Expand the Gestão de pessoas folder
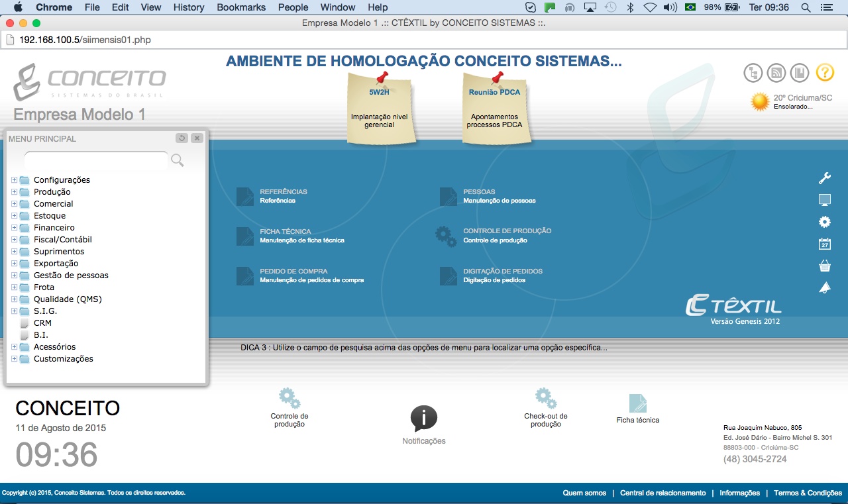The image size is (848, 504). click(x=15, y=276)
